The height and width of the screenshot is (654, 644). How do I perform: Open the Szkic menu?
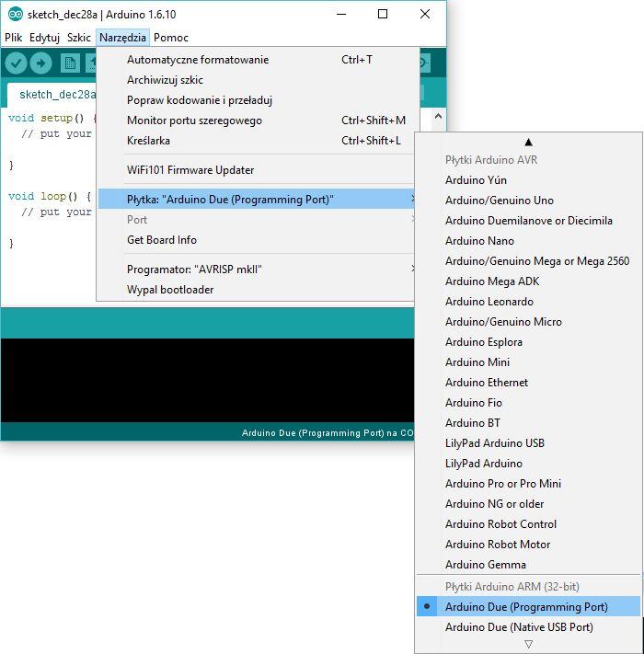point(79,38)
